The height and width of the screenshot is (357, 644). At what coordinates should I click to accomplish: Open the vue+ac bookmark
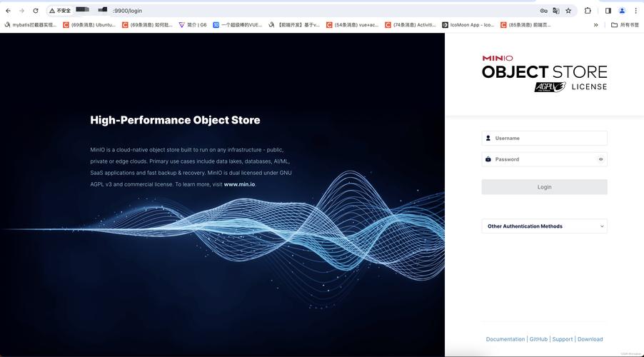pos(353,25)
